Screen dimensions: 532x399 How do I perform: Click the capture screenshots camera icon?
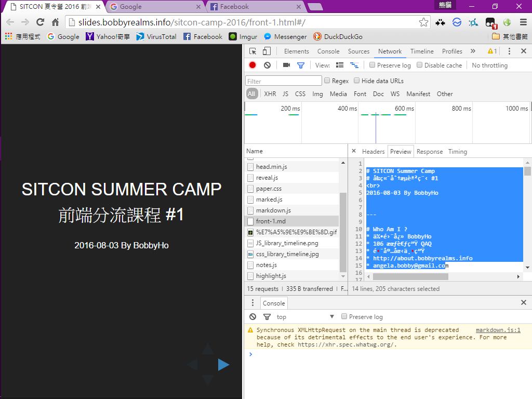(286, 65)
